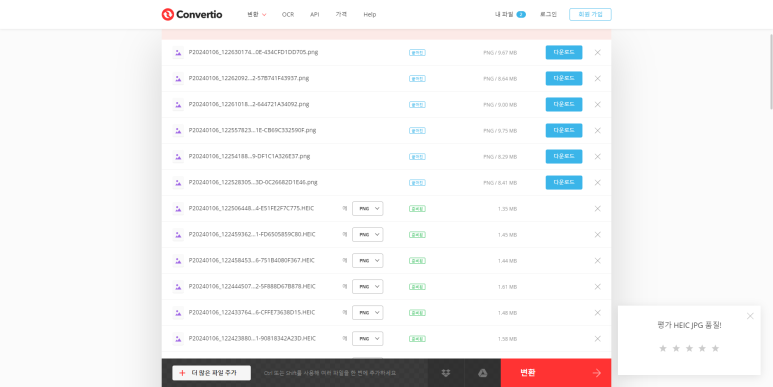Open the OCR page
The height and width of the screenshot is (387, 773).
tap(288, 15)
